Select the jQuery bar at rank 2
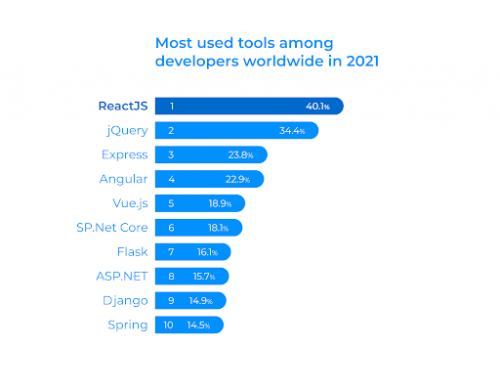The height and width of the screenshot is (391, 500). tap(237, 130)
